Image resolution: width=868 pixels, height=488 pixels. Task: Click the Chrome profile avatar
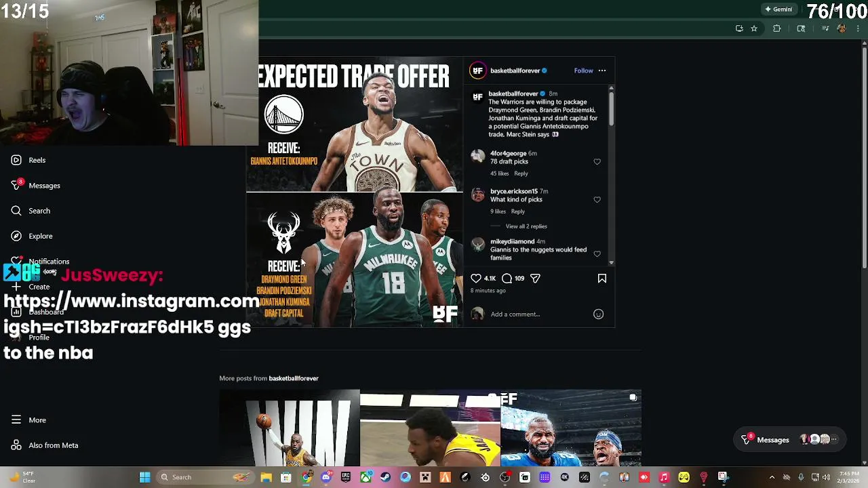[842, 28]
